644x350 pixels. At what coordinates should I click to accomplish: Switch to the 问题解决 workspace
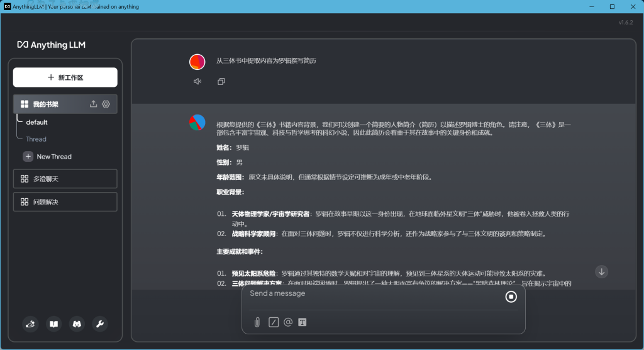coord(65,202)
